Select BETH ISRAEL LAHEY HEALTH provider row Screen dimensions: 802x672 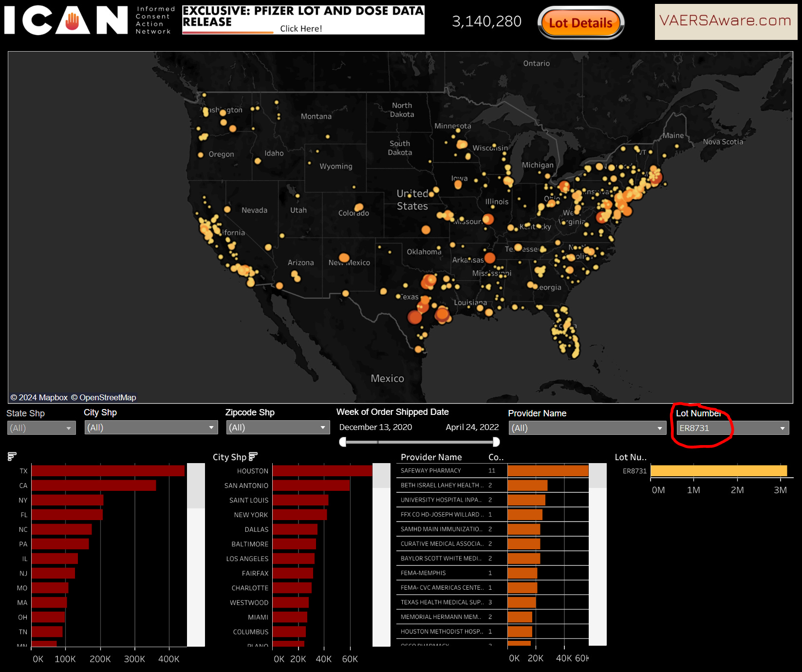[x=493, y=485]
